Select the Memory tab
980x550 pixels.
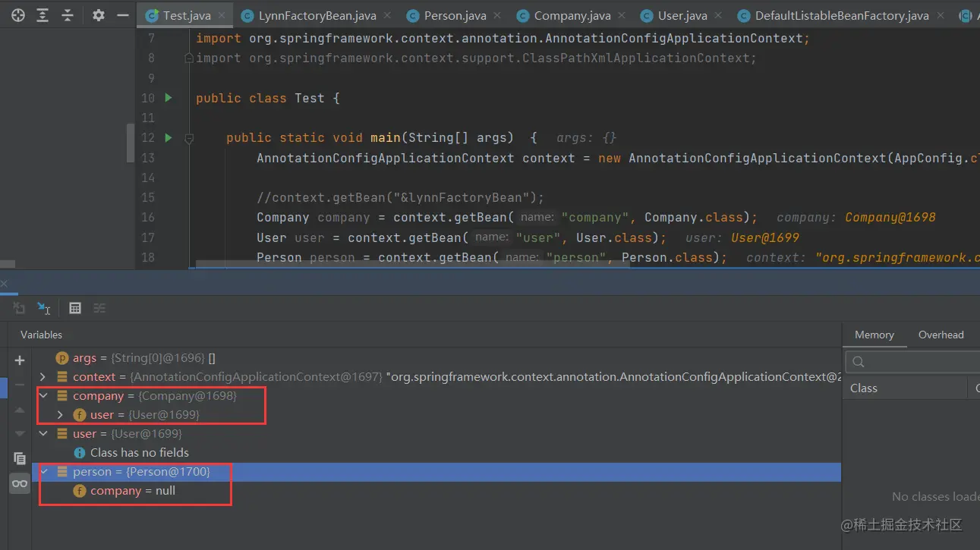(x=874, y=335)
